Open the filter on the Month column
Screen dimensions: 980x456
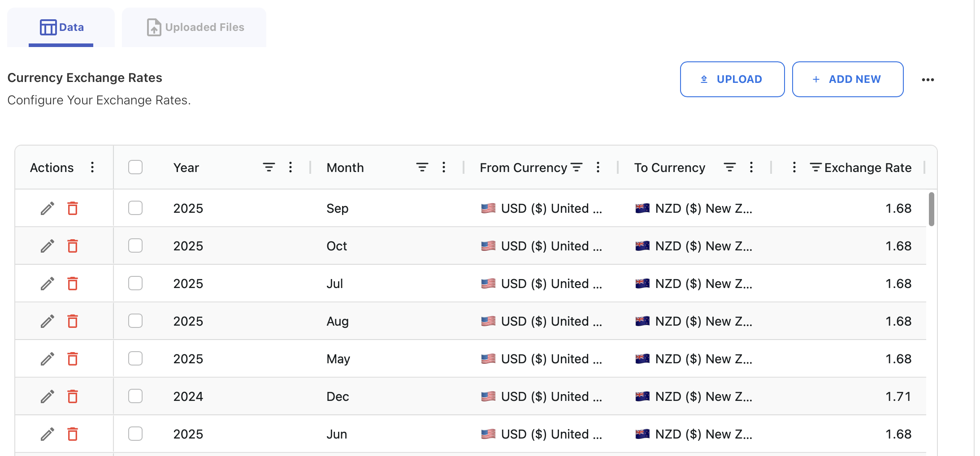(x=421, y=167)
